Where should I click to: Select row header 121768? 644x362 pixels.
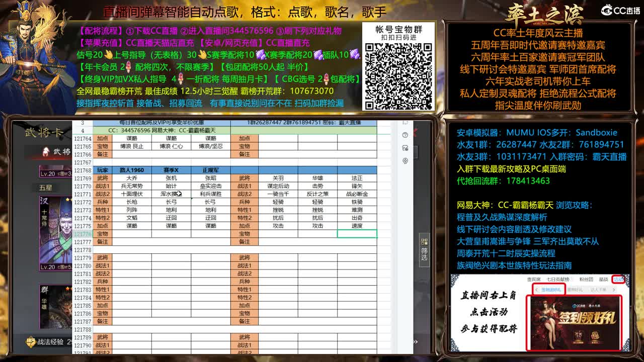(83, 170)
